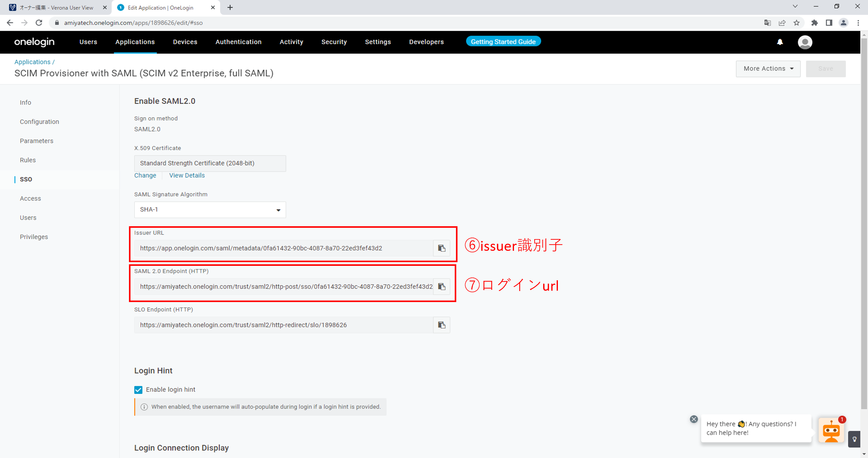Open the Security menu
This screenshot has height=458, width=868.
(x=334, y=42)
